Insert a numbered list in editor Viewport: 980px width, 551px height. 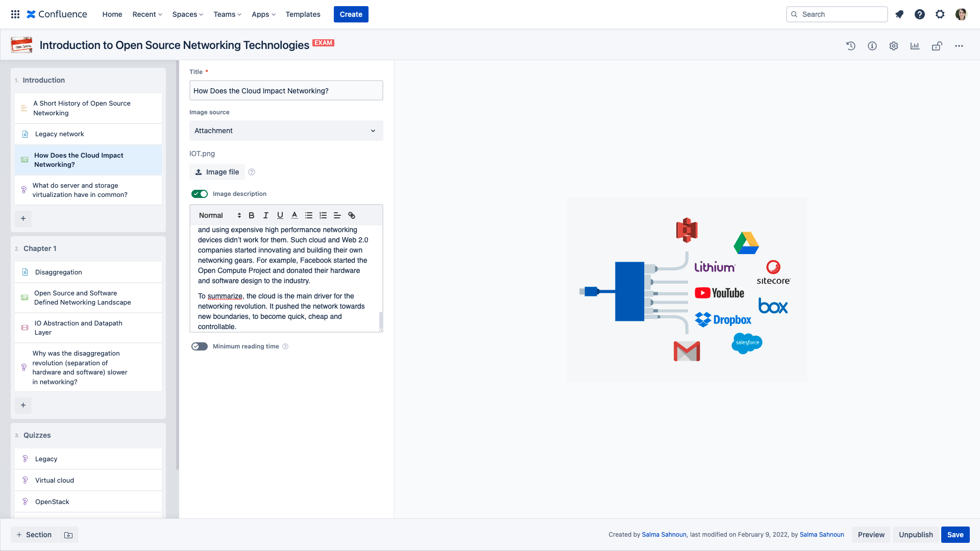[x=323, y=215]
